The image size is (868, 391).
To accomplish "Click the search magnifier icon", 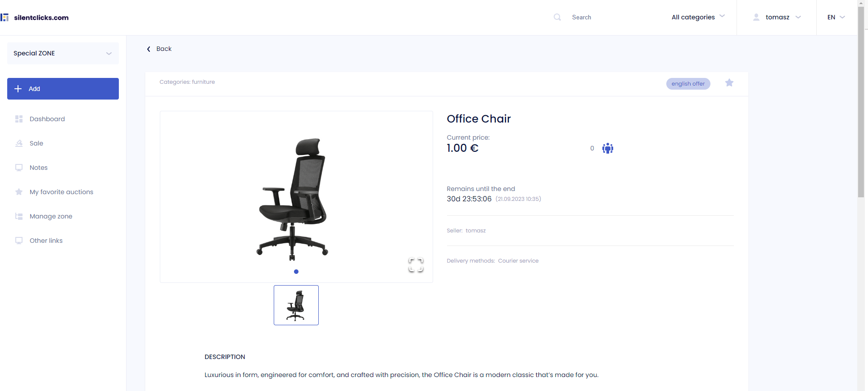I will [557, 17].
